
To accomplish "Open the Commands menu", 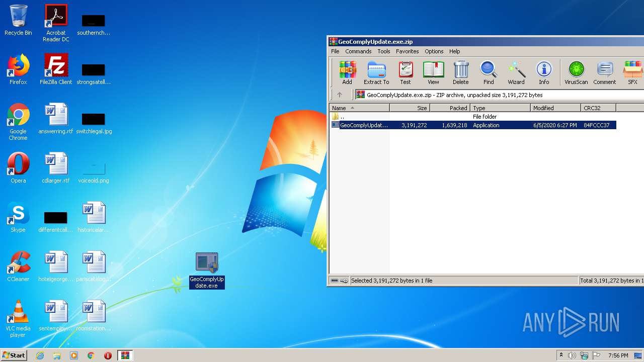I will (x=358, y=51).
